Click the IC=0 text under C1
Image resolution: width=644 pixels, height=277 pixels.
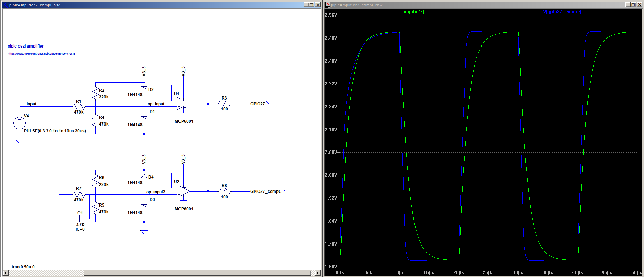[80, 229]
